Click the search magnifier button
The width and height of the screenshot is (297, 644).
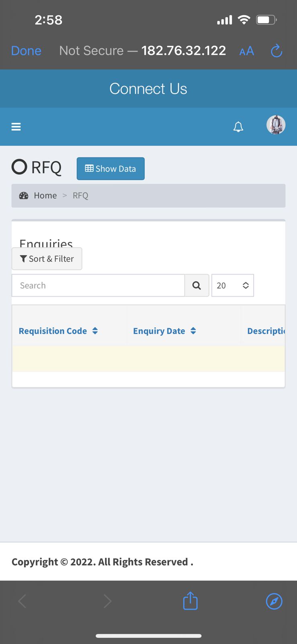click(197, 285)
